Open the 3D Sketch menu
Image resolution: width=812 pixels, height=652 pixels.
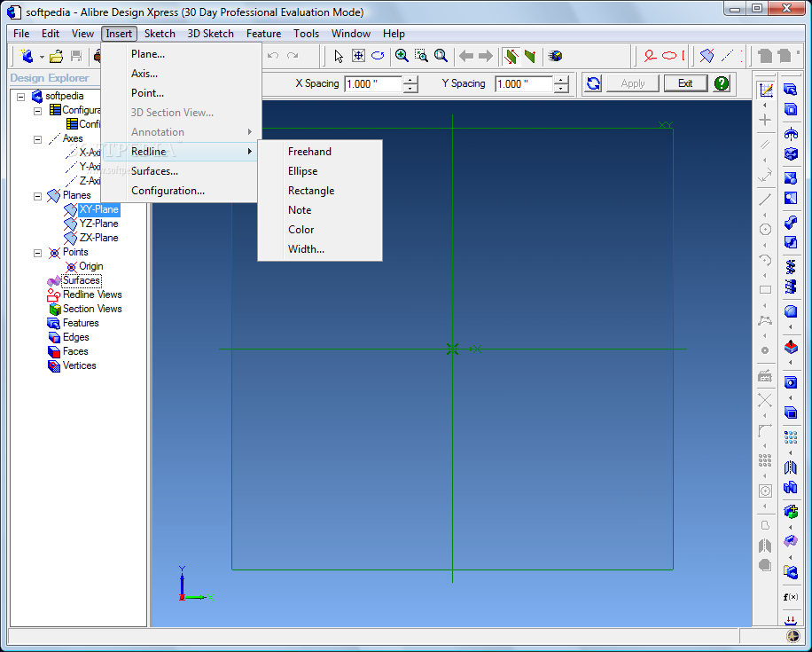pyautogui.click(x=210, y=34)
